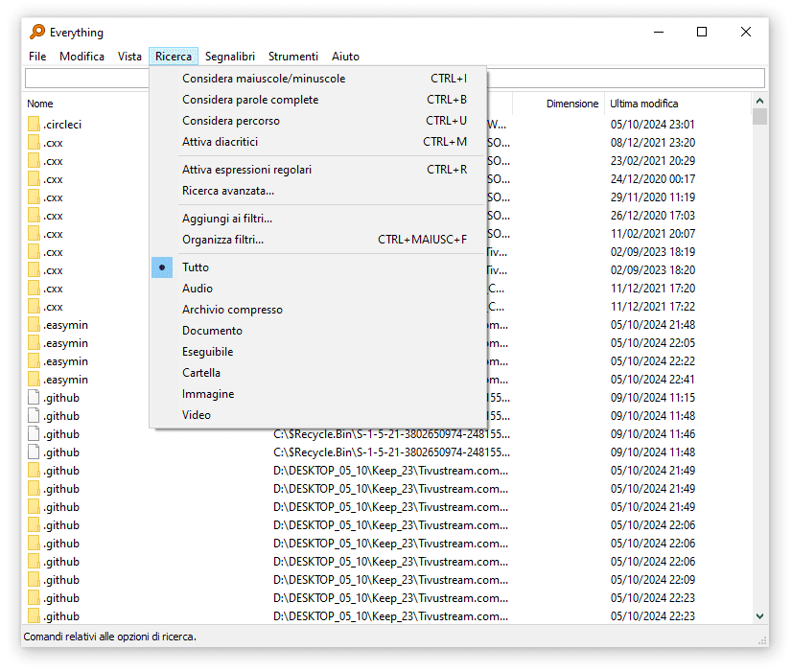Image resolution: width=792 pixels, height=672 pixels.
Task: Select the Video filter
Action: click(318, 415)
